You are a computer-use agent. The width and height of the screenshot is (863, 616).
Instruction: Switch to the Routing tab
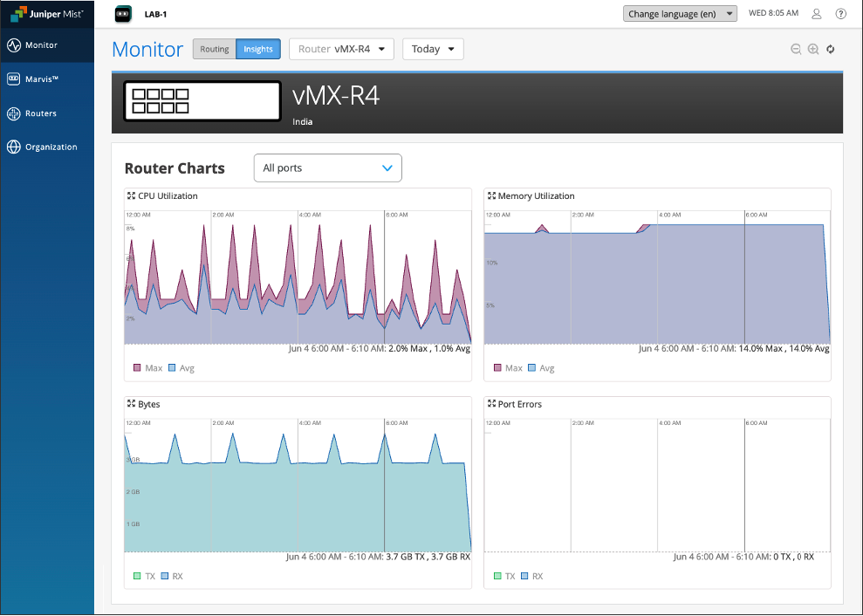pos(214,49)
